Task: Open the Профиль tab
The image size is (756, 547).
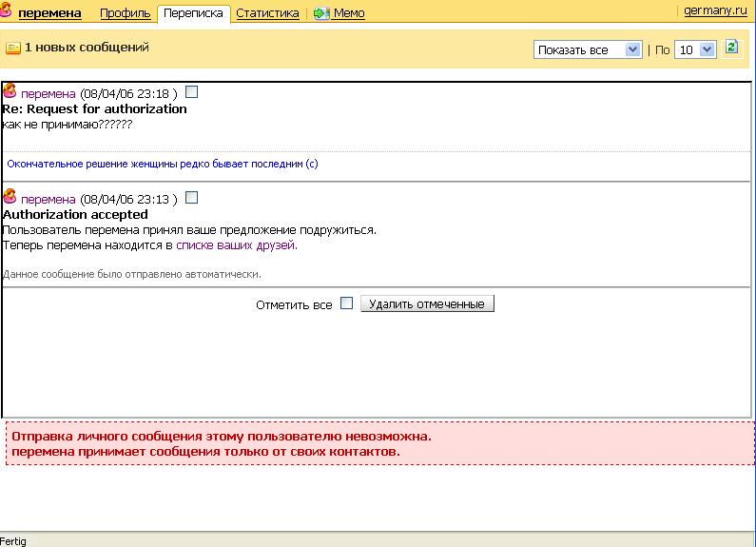Action: click(x=124, y=13)
